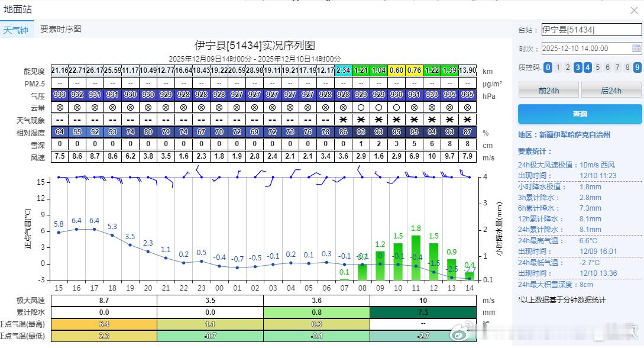This screenshot has width=644, height=348.
Task: Click the 3.5 temperature label on chart
Action: click(130, 236)
